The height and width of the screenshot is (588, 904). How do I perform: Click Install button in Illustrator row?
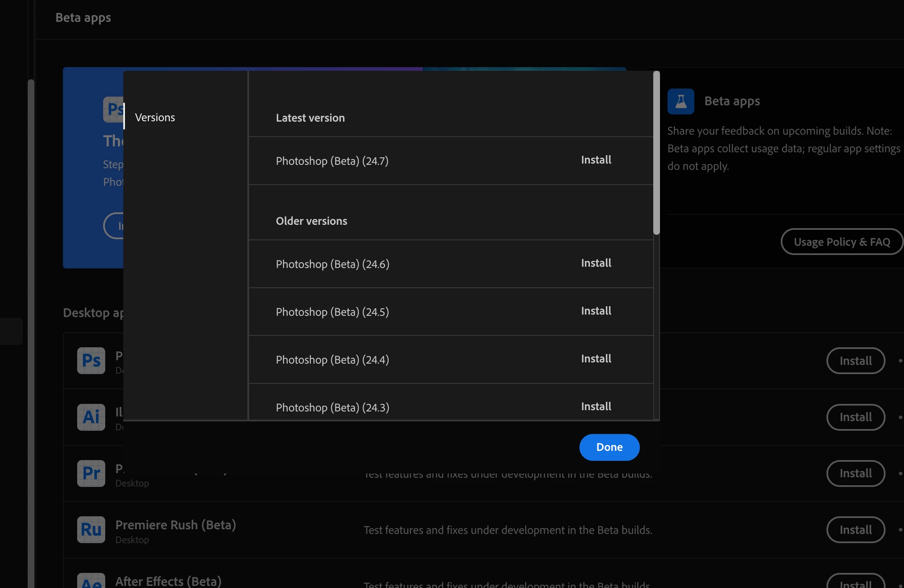tap(855, 417)
